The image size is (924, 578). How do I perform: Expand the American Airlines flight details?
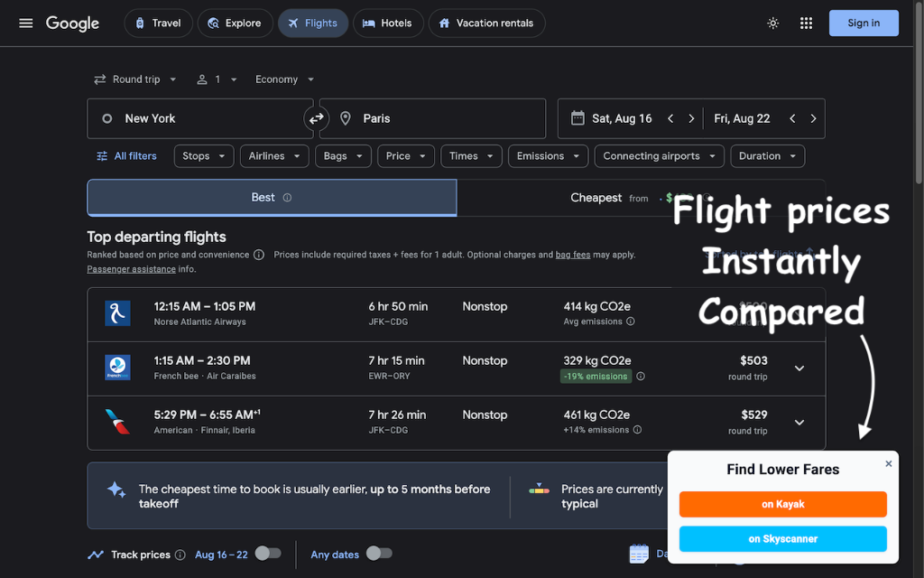799,423
